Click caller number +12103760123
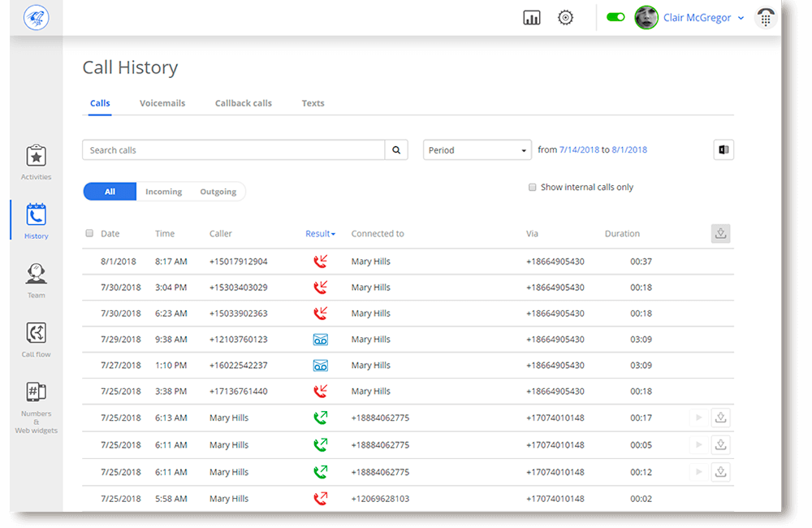This screenshot has width=812, height=528. (238, 340)
